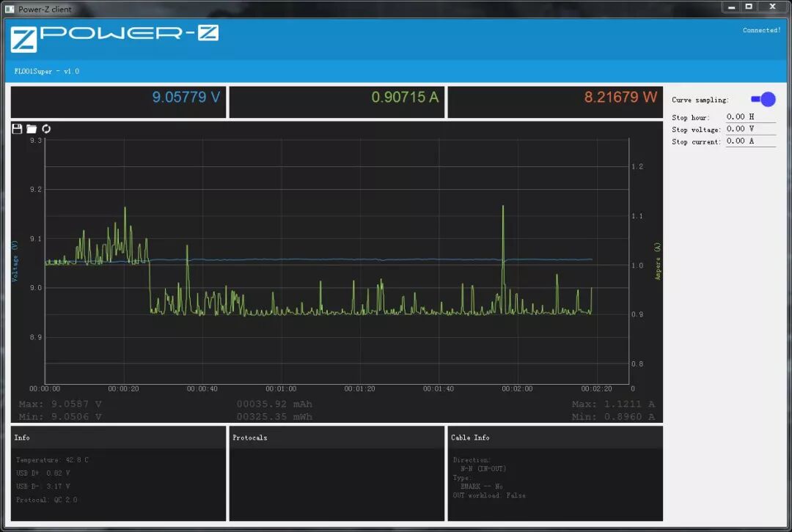This screenshot has height=532, width=792.
Task: Click the power reading 8.21679 W panel
Action: tap(555, 102)
